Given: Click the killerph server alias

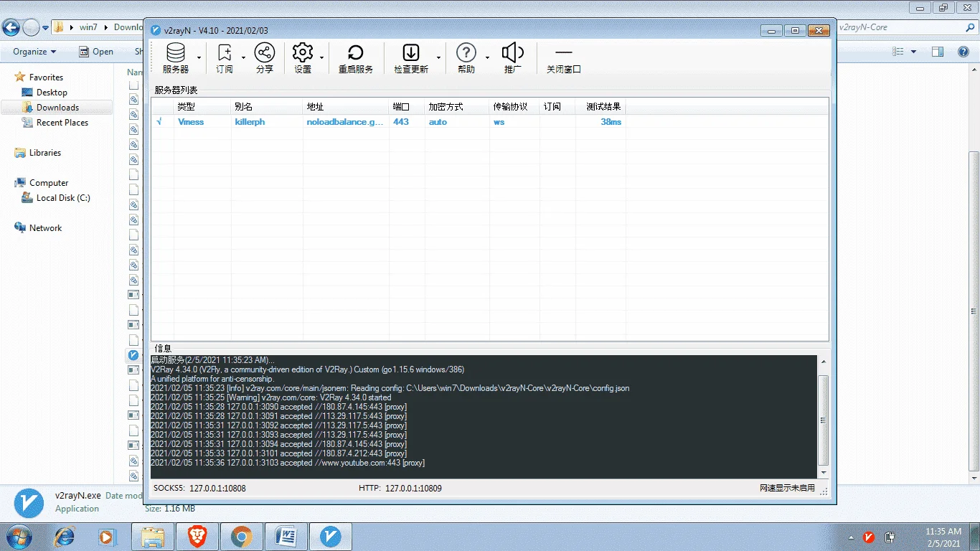Looking at the screenshot, I should pyautogui.click(x=250, y=122).
